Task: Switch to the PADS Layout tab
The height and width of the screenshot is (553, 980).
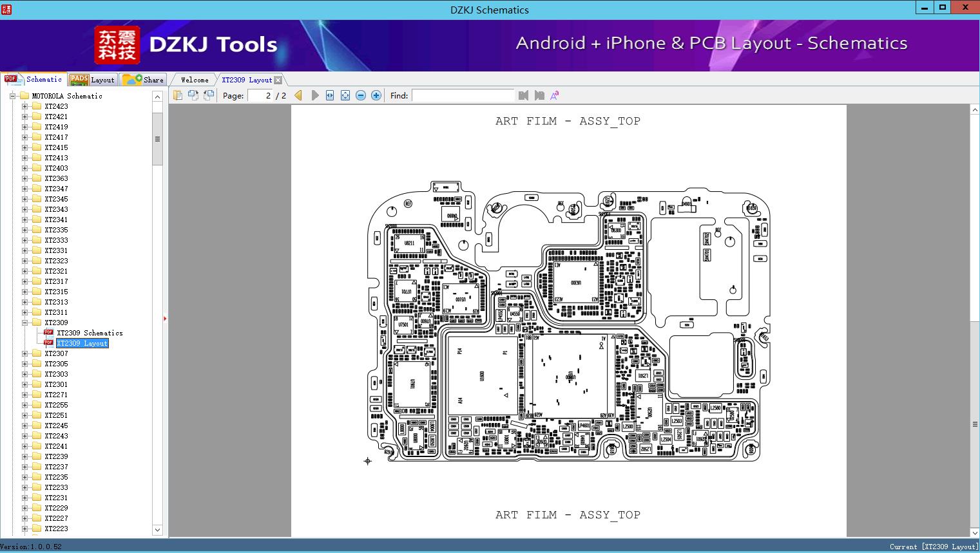Action: pos(92,80)
